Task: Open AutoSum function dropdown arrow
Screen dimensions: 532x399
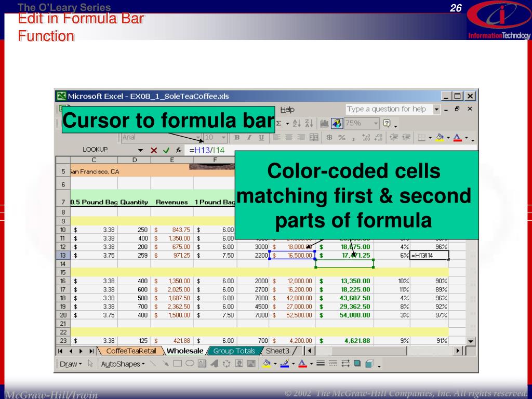Action: [x=287, y=124]
